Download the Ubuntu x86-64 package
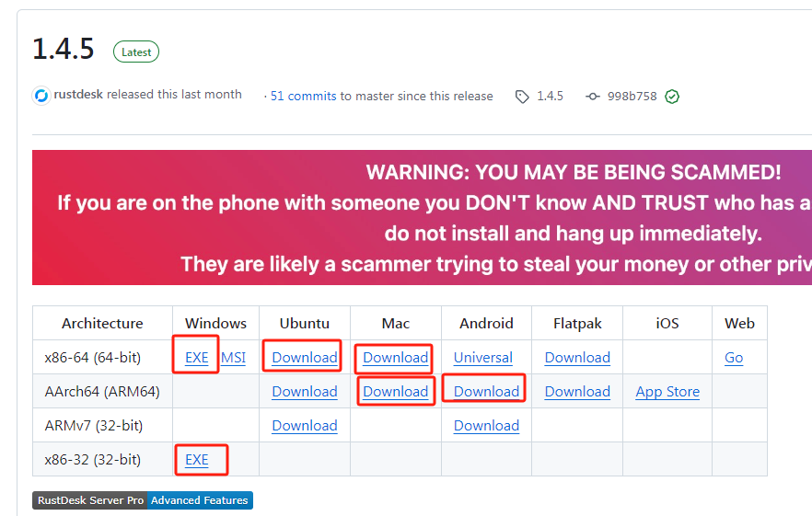The image size is (812, 516). click(x=305, y=358)
